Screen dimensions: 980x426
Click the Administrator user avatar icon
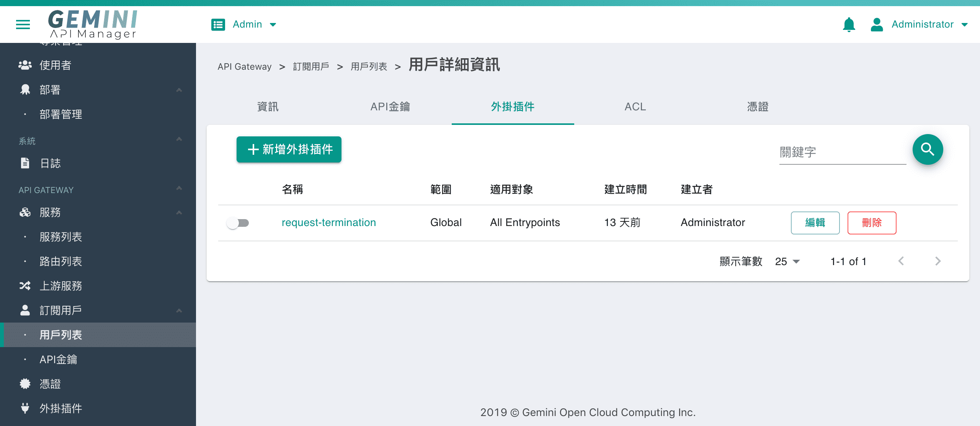pyautogui.click(x=877, y=25)
